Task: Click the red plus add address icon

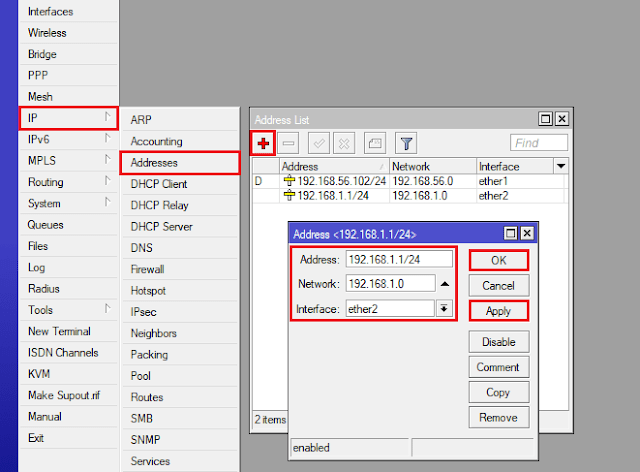Action: click(x=263, y=143)
